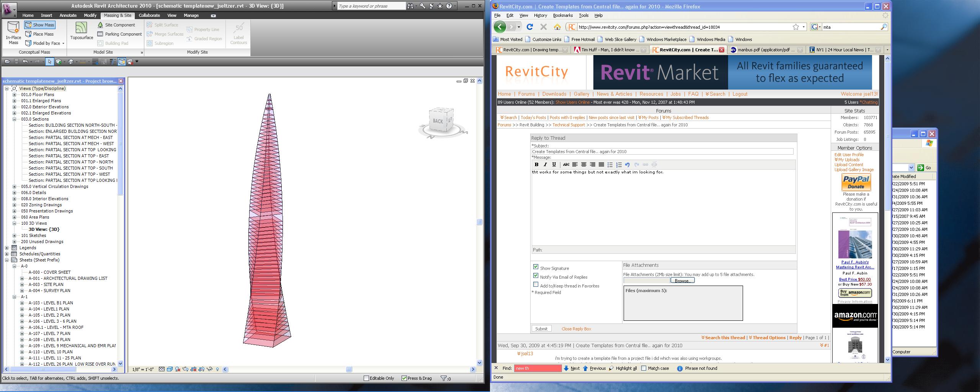The image size is (980, 392).
Task: Apply Underline in the message editor
Action: tap(554, 165)
